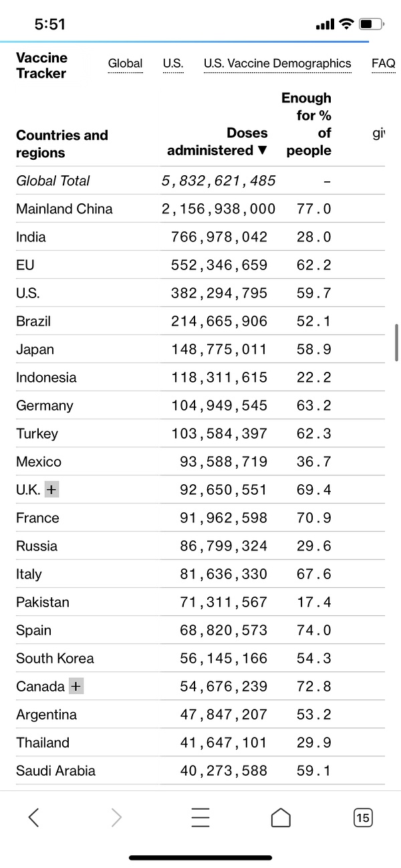Select the Mainland China row
401x868 pixels.
click(64, 209)
